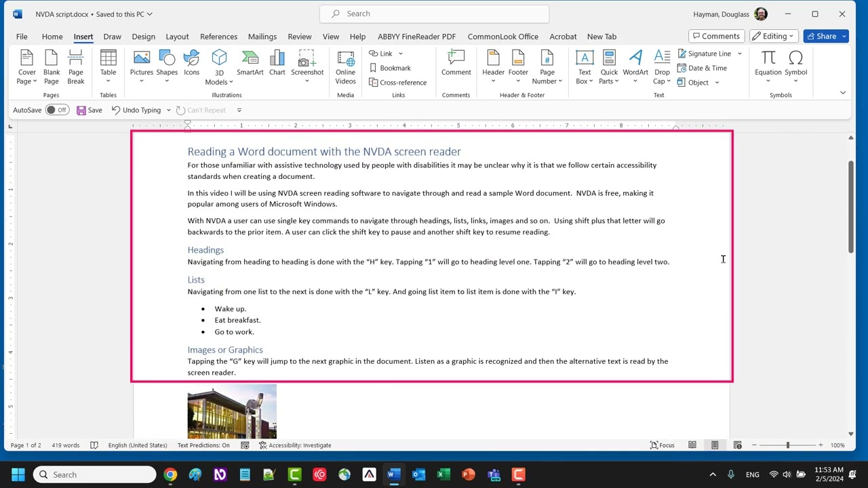Switch to Web Layout view
Image resolution: width=868 pixels, height=488 pixels.
(738, 445)
